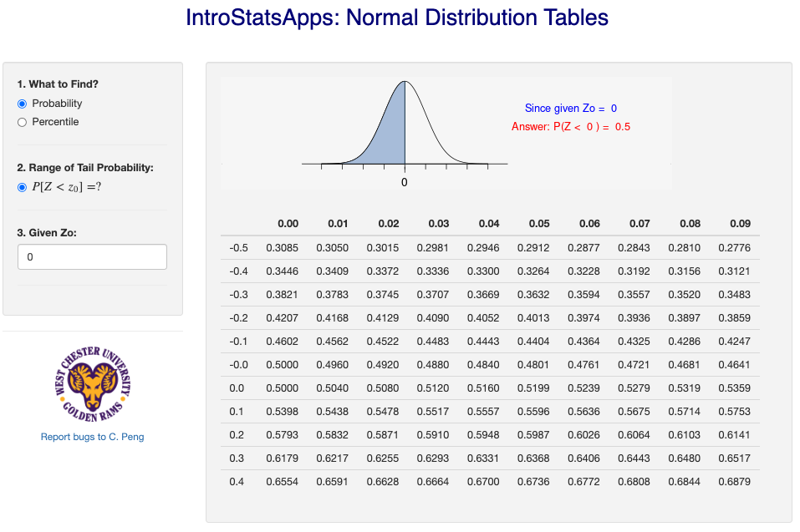Click the table cell showing 0.5753

point(734,412)
